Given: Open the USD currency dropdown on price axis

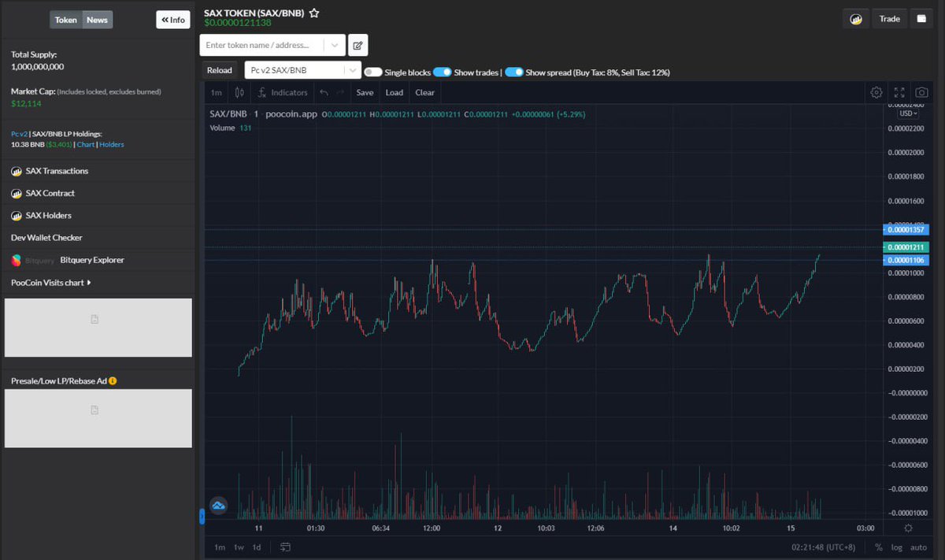Looking at the screenshot, I should coord(909,113).
